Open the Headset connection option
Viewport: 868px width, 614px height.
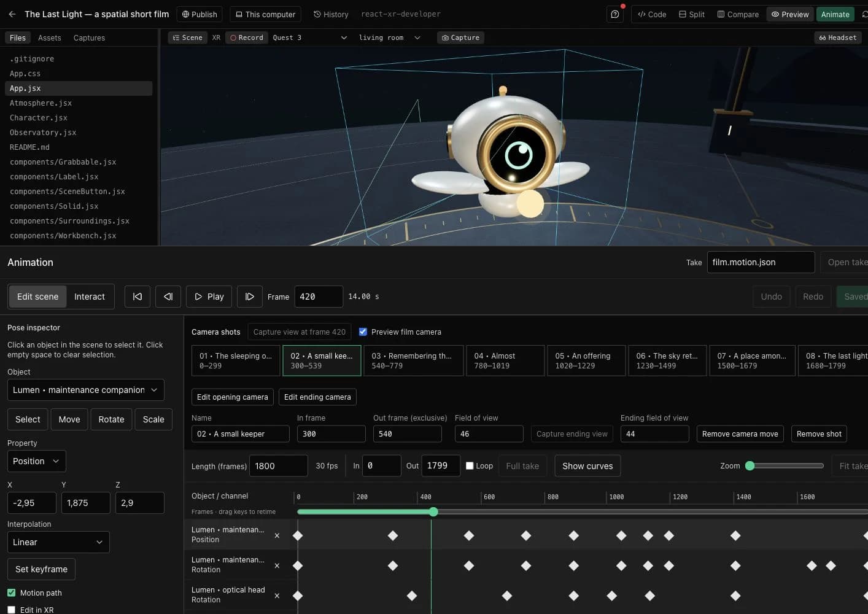[x=837, y=37]
